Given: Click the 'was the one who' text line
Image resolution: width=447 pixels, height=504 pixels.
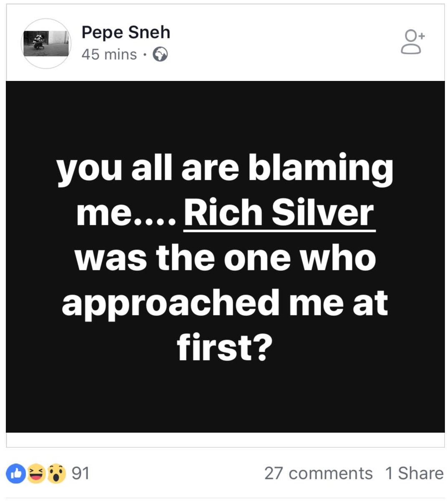Looking at the screenshot, I should click(225, 258).
